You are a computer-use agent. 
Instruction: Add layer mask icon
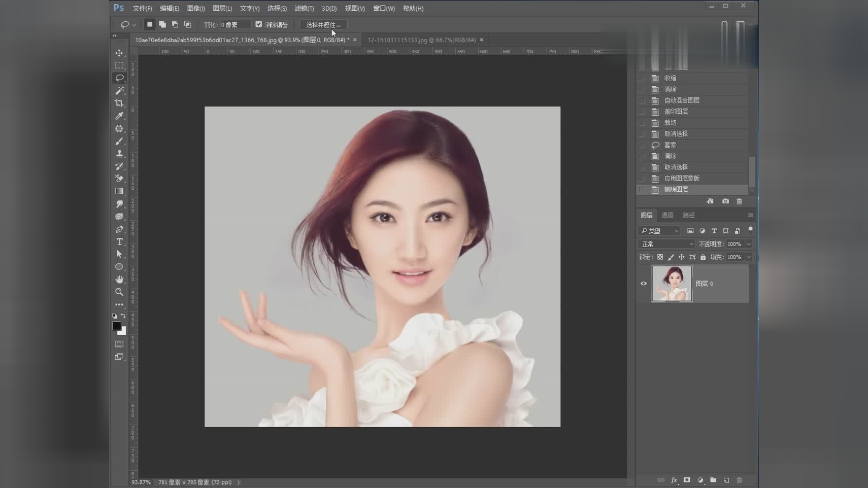tap(687, 480)
